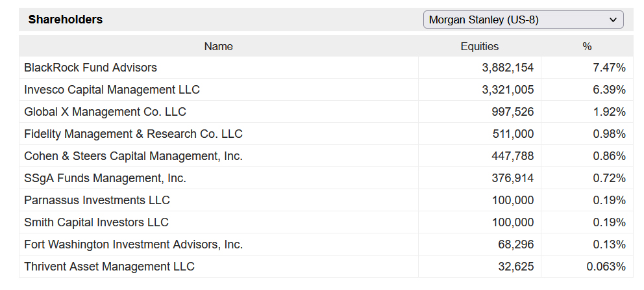Click Global X's 997,526 equities cell

(x=513, y=112)
